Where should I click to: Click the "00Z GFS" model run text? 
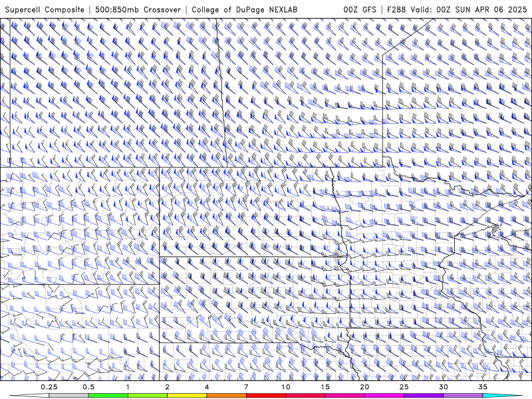[360, 9]
